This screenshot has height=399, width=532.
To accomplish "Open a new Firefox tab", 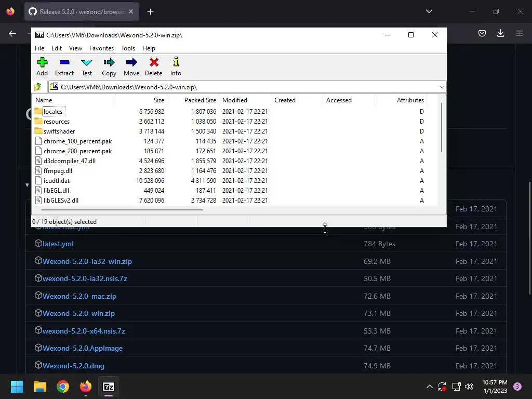I will 150,12.
